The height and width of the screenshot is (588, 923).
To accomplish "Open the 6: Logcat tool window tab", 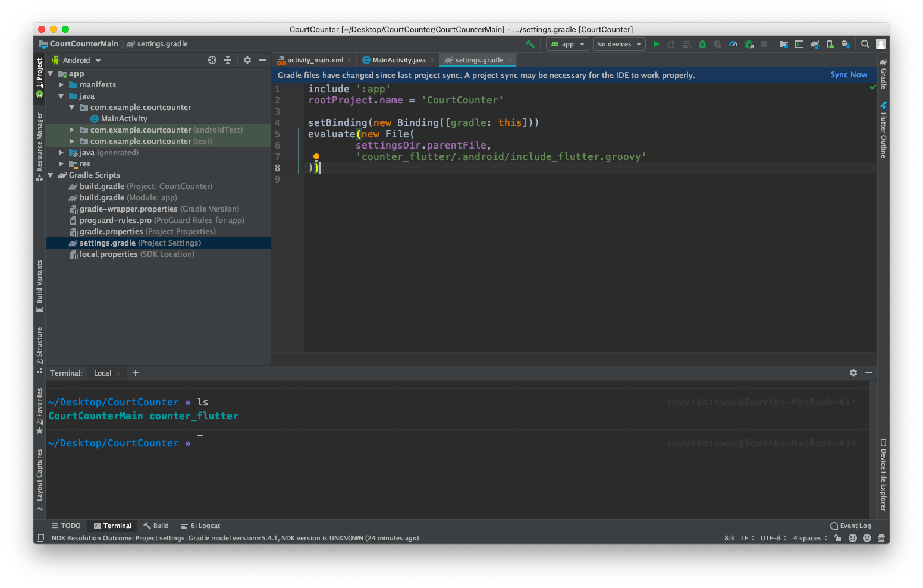I will (x=200, y=526).
